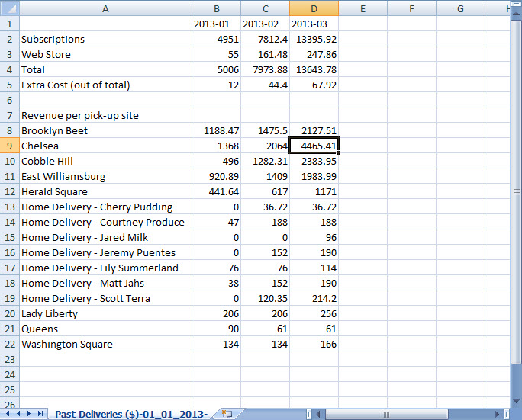522x420 pixels.
Task: Select column A header
Action: click(105, 8)
